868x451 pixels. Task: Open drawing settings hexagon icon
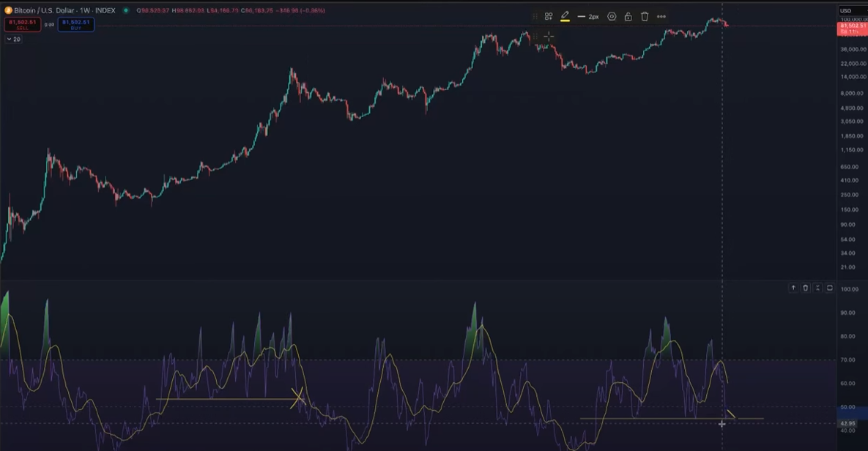(x=612, y=17)
